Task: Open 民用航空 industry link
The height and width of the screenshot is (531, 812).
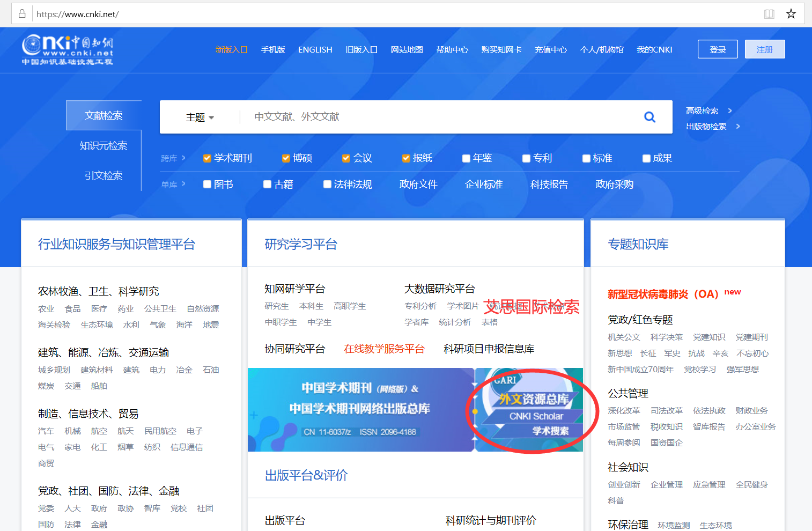Action: tap(160, 431)
